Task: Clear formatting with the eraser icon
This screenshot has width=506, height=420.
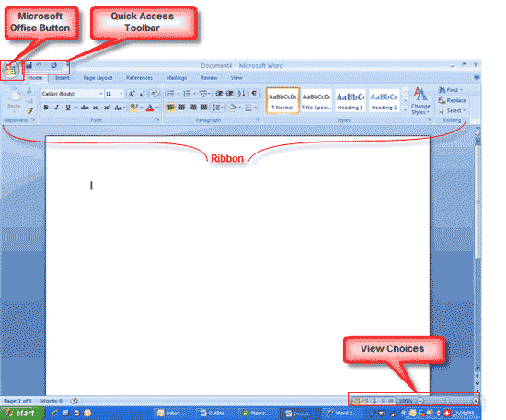Action: (x=155, y=94)
